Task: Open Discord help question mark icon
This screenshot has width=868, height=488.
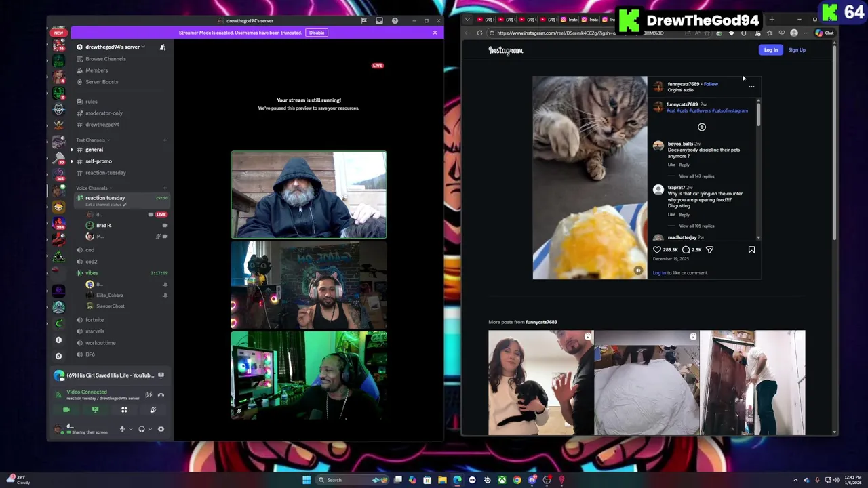Action: [395, 20]
